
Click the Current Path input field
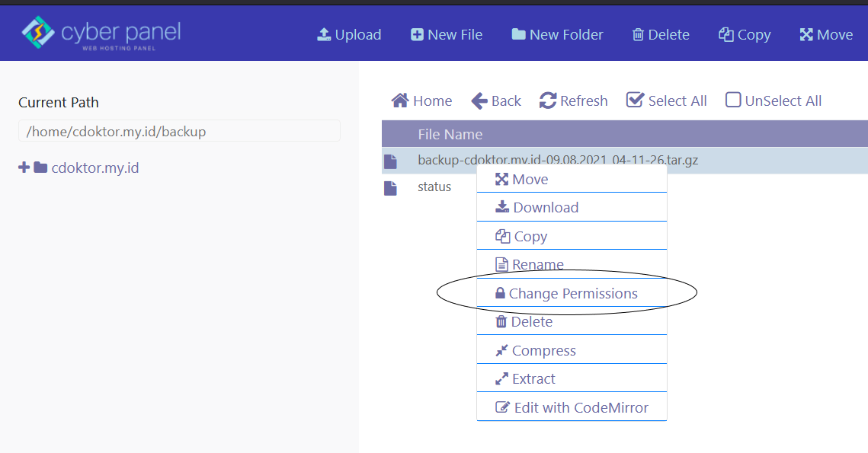(x=179, y=131)
